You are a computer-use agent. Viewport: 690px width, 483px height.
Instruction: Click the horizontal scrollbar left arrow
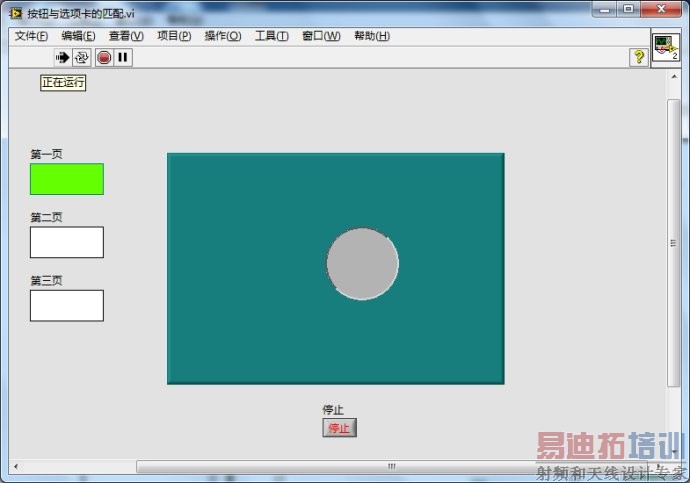(16, 466)
